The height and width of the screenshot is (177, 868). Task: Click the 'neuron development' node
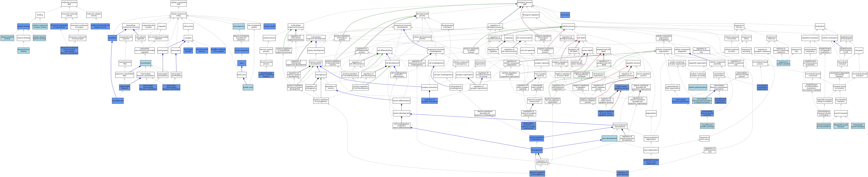pos(402,113)
